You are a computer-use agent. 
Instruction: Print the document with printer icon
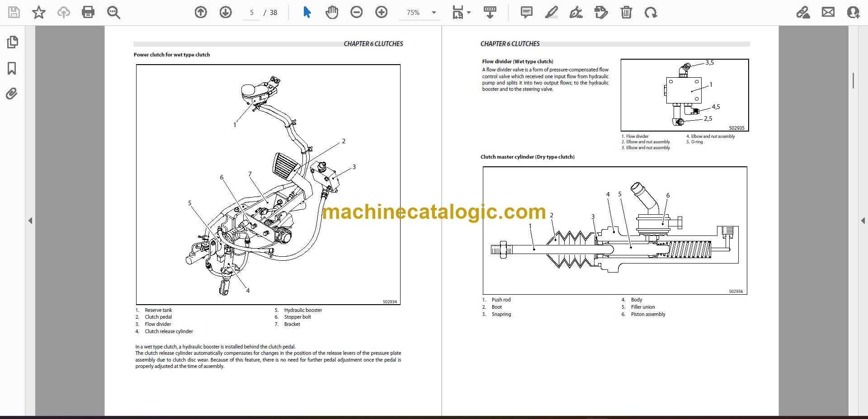(x=88, y=12)
